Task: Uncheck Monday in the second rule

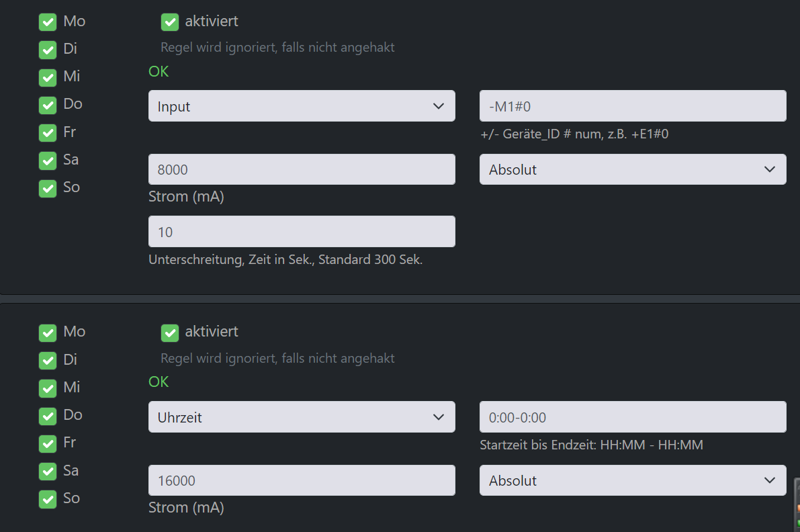Action: pos(48,332)
